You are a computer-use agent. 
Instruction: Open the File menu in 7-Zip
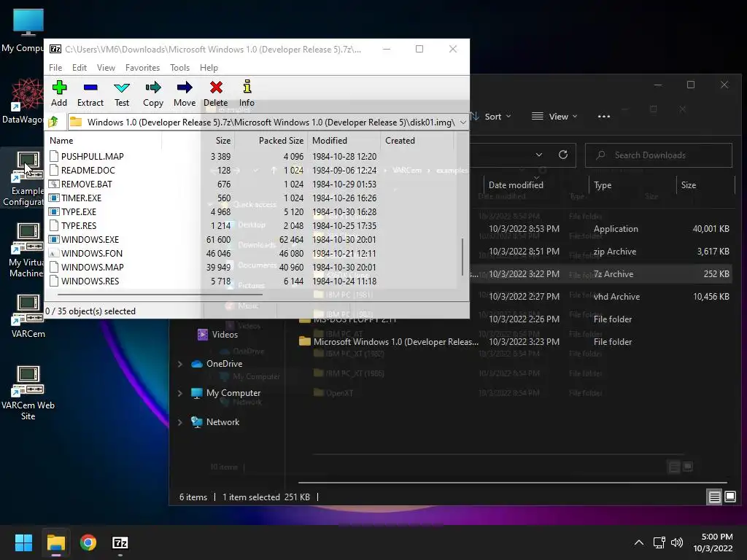click(55, 68)
